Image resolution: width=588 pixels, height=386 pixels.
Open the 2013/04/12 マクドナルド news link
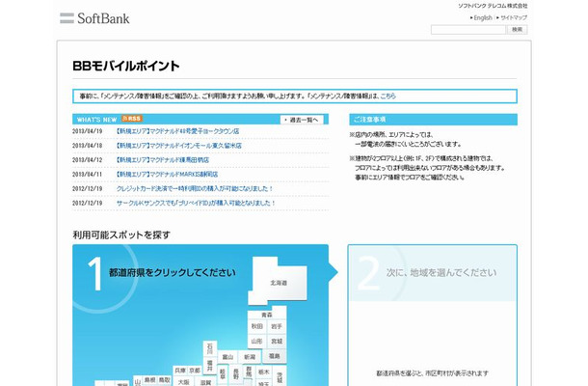click(162, 160)
